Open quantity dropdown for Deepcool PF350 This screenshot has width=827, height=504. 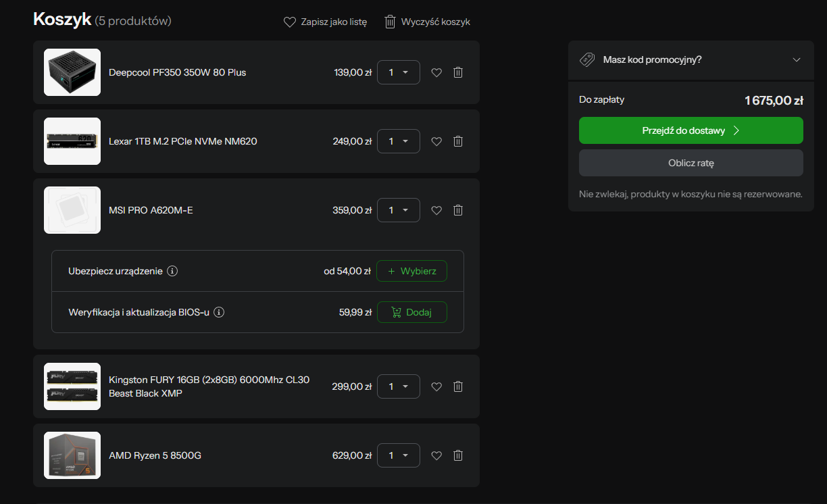(399, 72)
